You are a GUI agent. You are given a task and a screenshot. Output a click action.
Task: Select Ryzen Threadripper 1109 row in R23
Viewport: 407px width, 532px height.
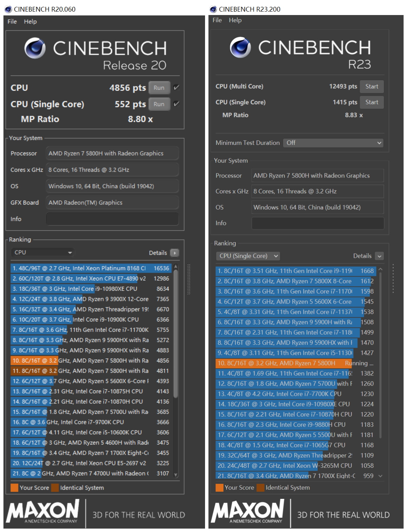pyautogui.click(x=296, y=456)
